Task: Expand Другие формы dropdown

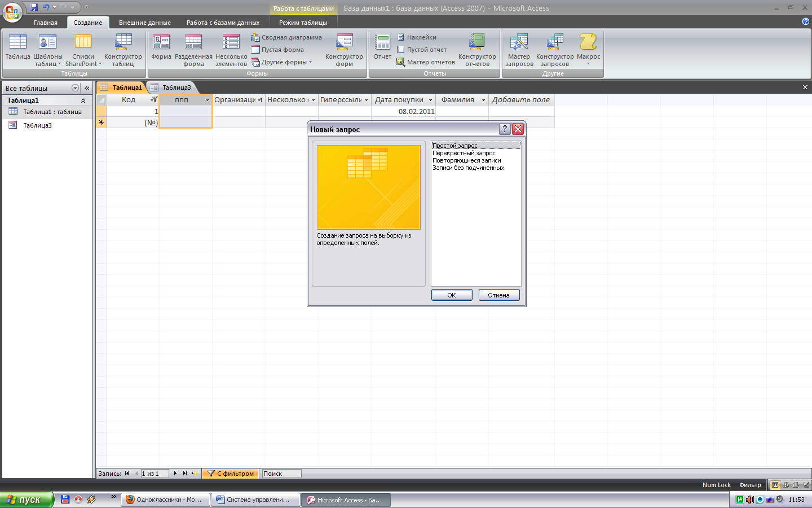Action: coord(282,62)
